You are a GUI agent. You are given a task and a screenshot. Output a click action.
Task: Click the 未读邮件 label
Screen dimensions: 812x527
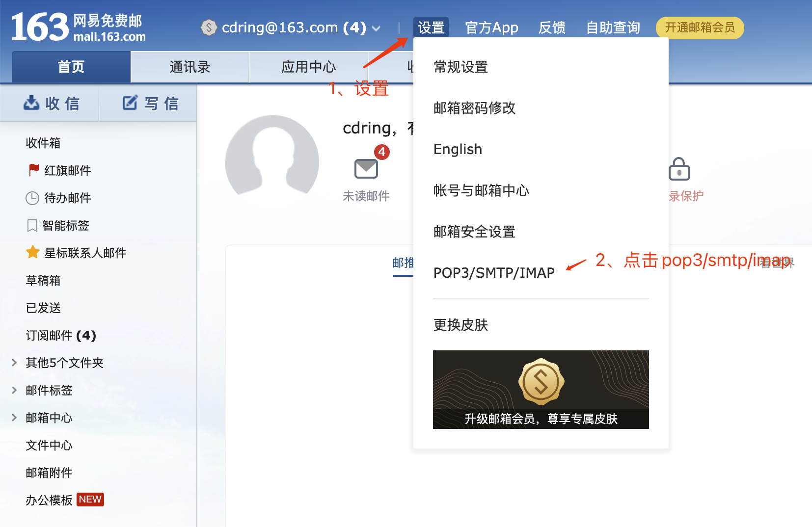point(366,196)
